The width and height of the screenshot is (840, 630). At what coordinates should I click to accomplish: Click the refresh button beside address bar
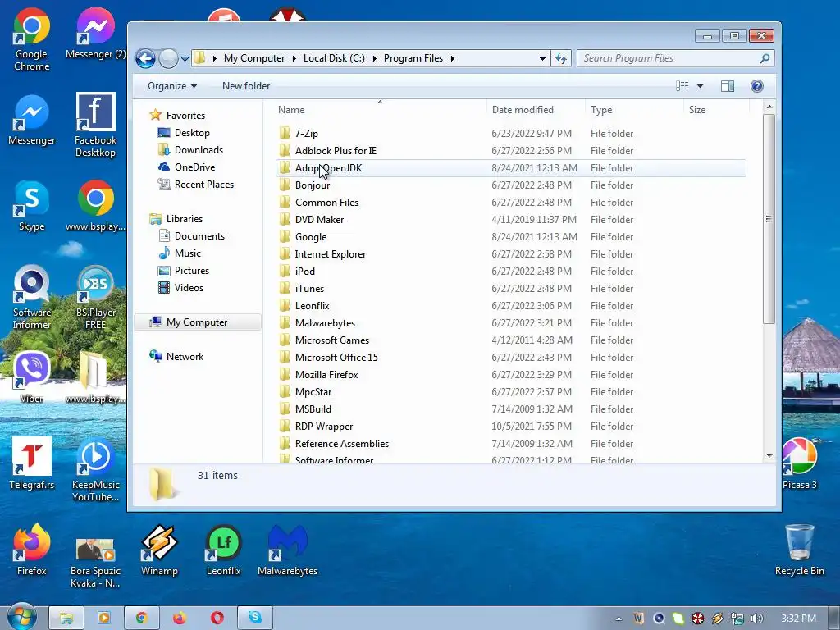[561, 58]
